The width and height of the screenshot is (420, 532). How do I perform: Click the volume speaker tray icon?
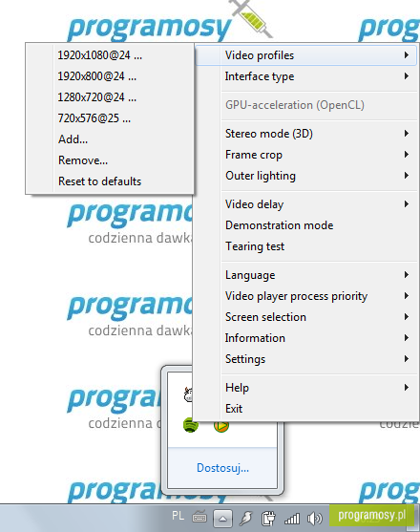[314, 519]
